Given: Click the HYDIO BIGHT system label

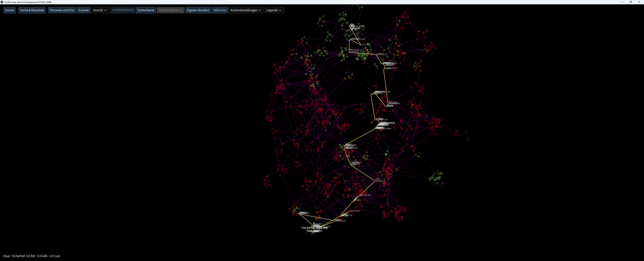Looking at the screenshot, I should (x=341, y=221).
